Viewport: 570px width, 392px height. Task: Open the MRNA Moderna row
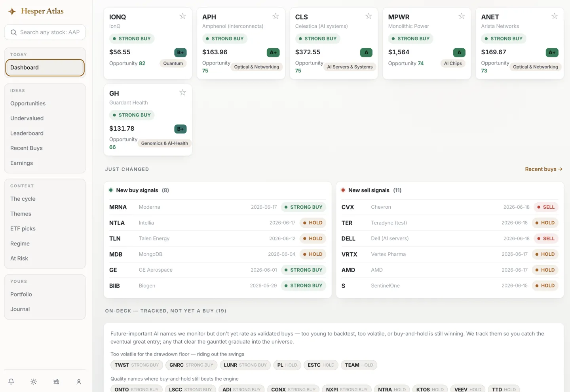click(x=218, y=207)
